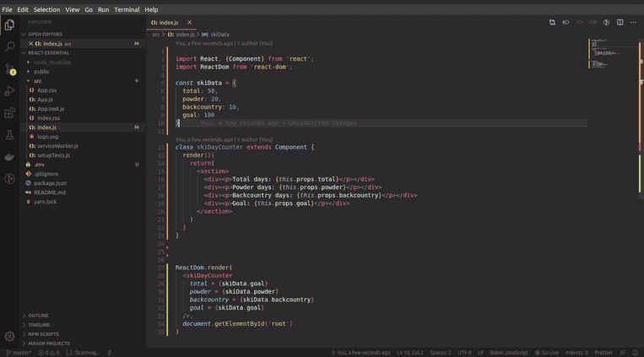Click the notifications bell in status bar
Screen dimensions: 644x357
coord(635,353)
